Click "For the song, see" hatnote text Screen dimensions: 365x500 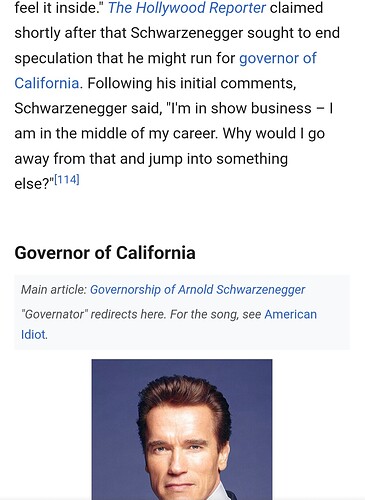point(215,314)
